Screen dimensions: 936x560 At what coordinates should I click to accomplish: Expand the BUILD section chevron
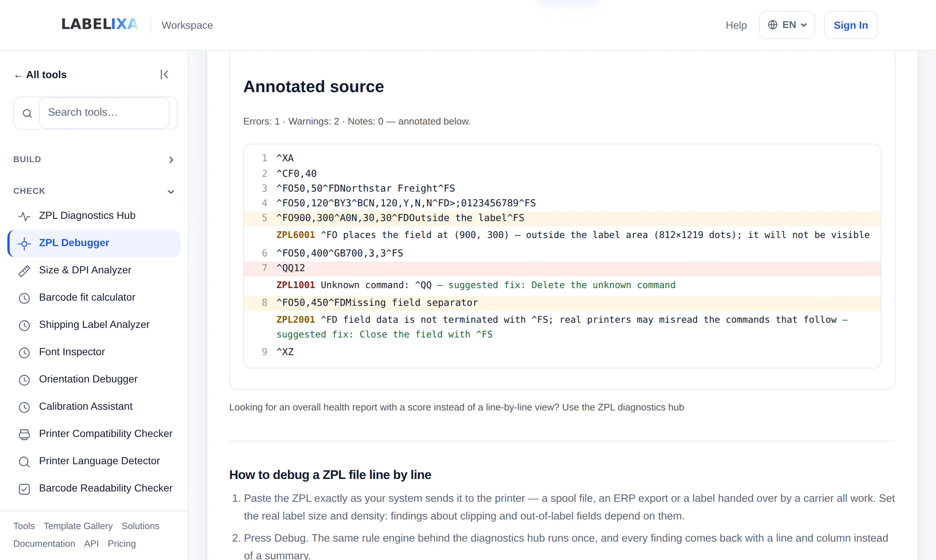[171, 160]
